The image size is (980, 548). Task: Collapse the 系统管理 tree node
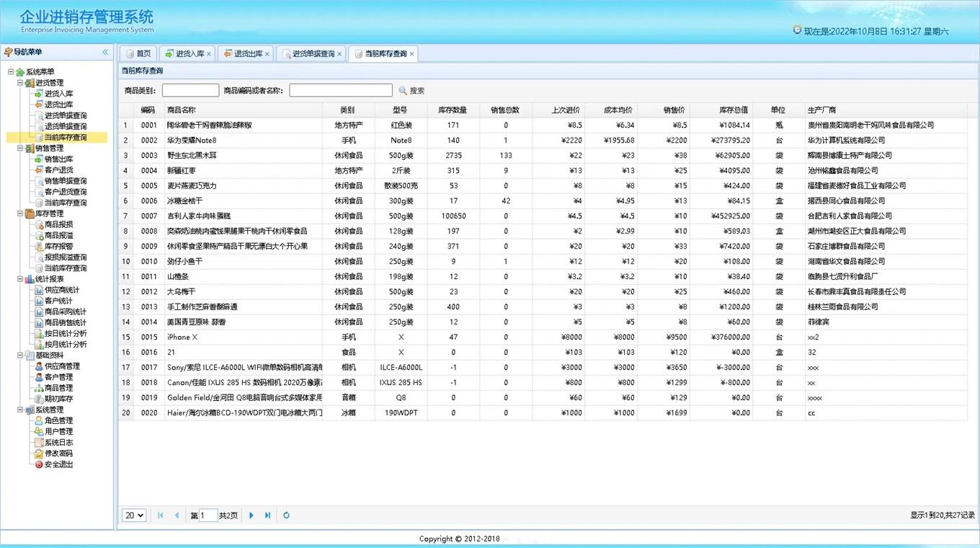pos(20,410)
